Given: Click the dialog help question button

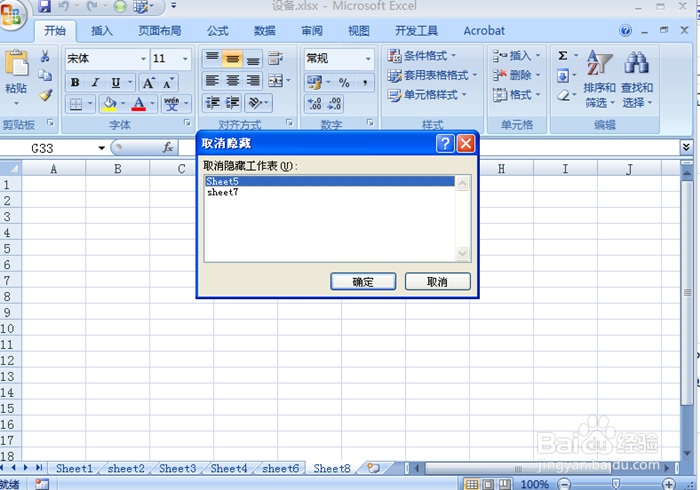Looking at the screenshot, I should tap(445, 144).
